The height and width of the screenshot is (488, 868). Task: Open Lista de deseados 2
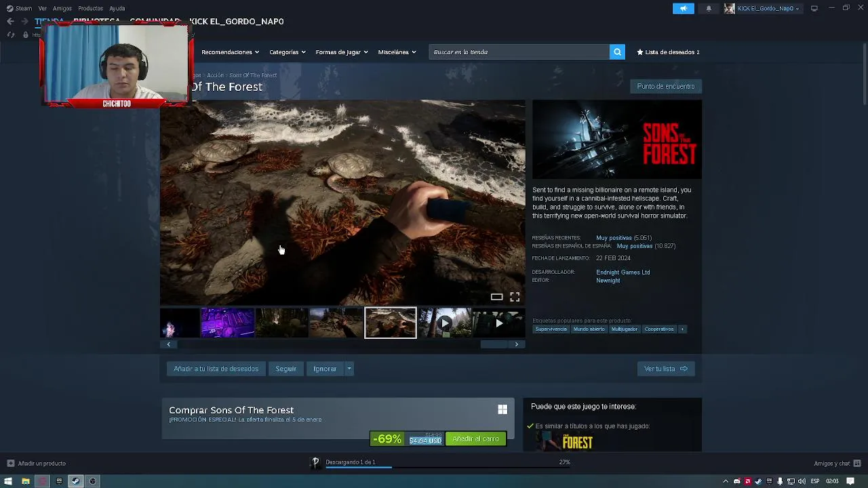click(x=669, y=52)
